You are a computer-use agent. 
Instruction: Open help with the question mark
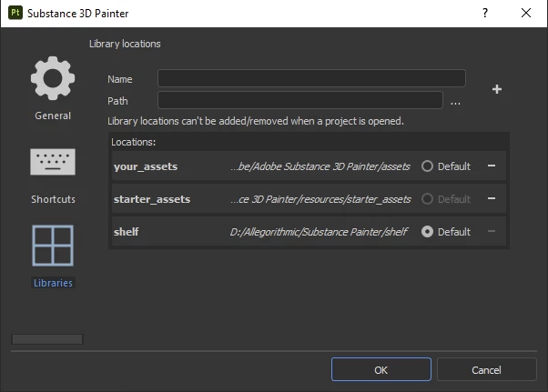[x=485, y=13]
